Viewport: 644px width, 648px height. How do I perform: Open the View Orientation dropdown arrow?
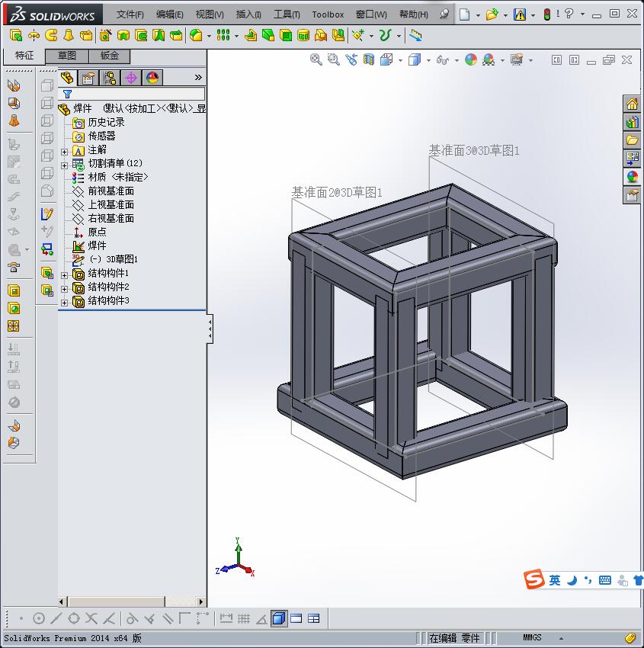(x=400, y=61)
